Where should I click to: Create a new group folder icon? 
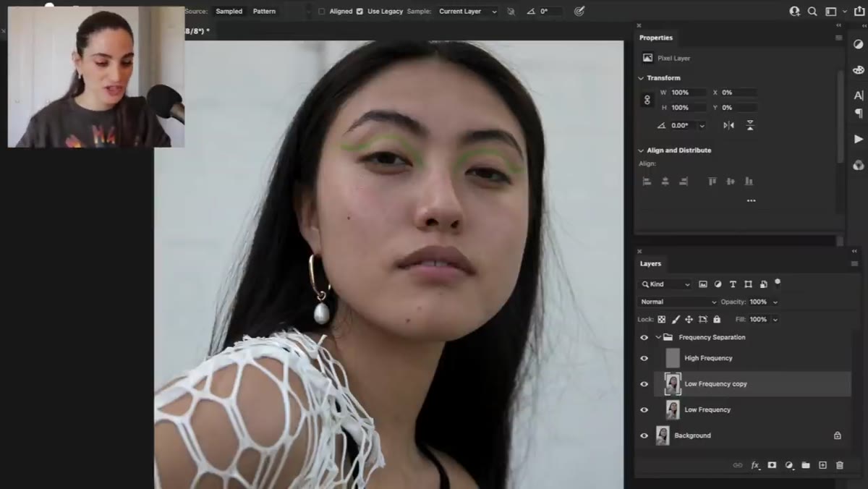point(806,465)
